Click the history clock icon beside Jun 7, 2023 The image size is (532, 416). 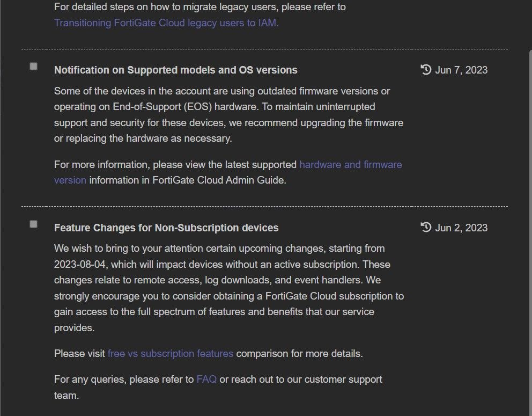426,70
